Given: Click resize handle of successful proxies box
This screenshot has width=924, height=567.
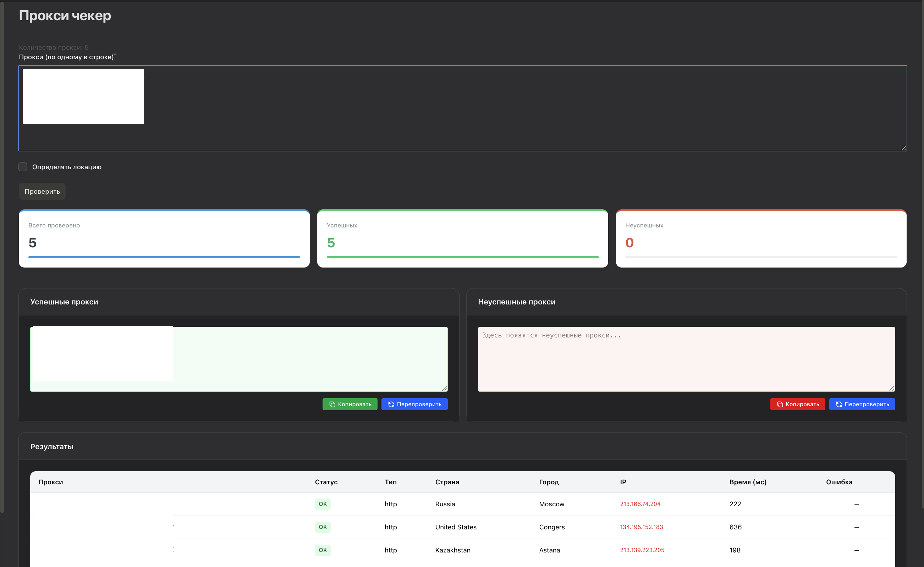Looking at the screenshot, I should 444,389.
